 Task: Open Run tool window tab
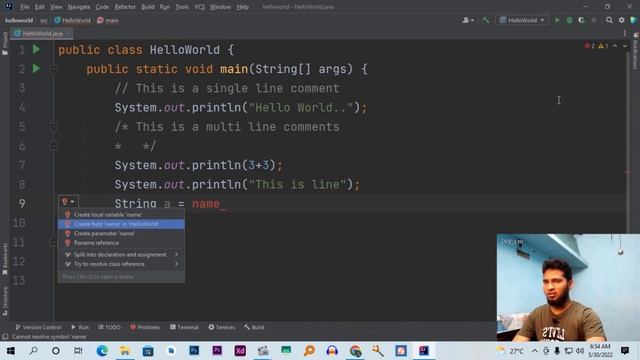(x=80, y=327)
